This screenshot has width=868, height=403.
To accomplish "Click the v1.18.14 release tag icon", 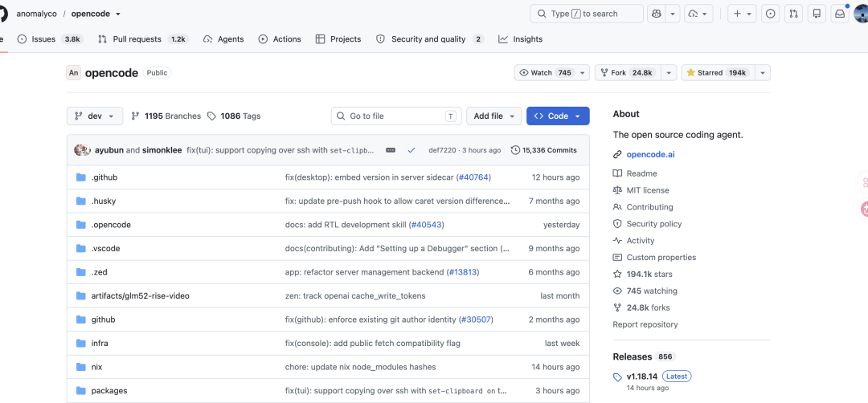I will [x=617, y=377].
